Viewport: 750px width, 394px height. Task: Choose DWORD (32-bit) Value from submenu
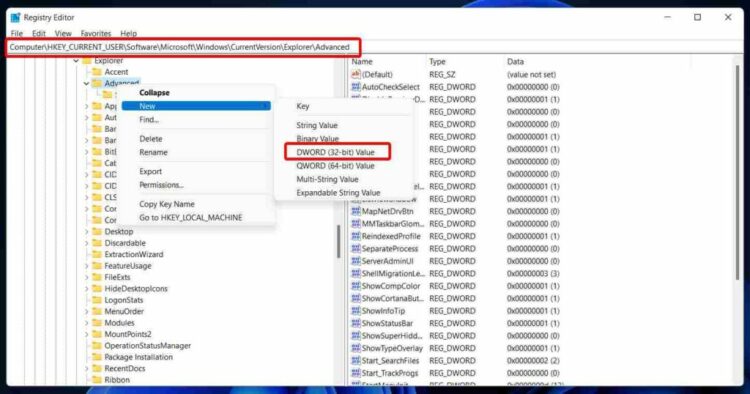click(x=335, y=152)
